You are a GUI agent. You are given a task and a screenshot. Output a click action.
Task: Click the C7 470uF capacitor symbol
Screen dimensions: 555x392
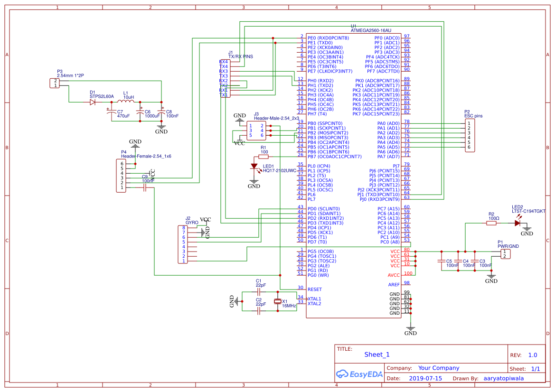(x=112, y=112)
